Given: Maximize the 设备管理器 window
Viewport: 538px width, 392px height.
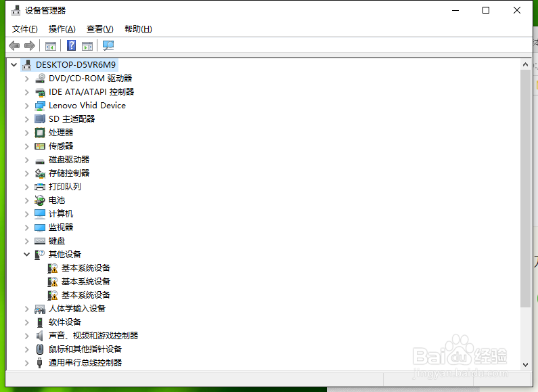Looking at the screenshot, I should click(486, 10).
